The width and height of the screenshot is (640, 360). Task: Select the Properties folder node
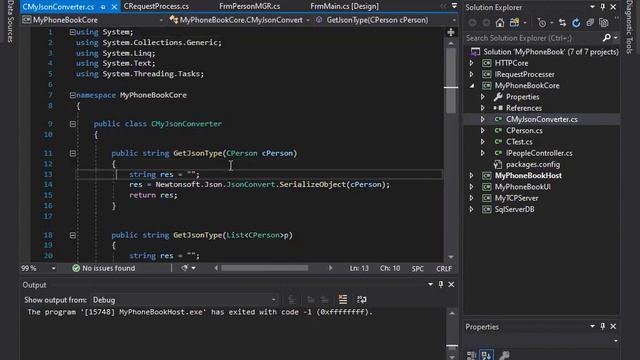click(x=522, y=97)
